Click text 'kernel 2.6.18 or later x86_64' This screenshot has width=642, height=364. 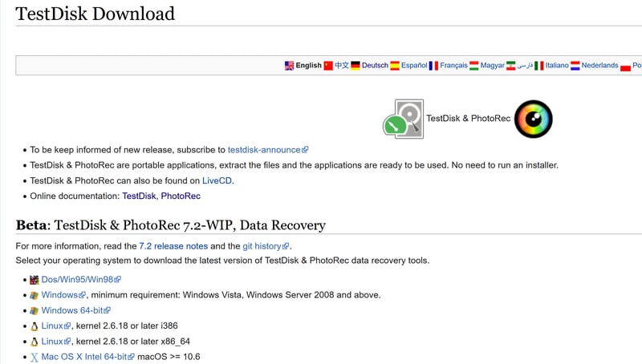coord(133,342)
